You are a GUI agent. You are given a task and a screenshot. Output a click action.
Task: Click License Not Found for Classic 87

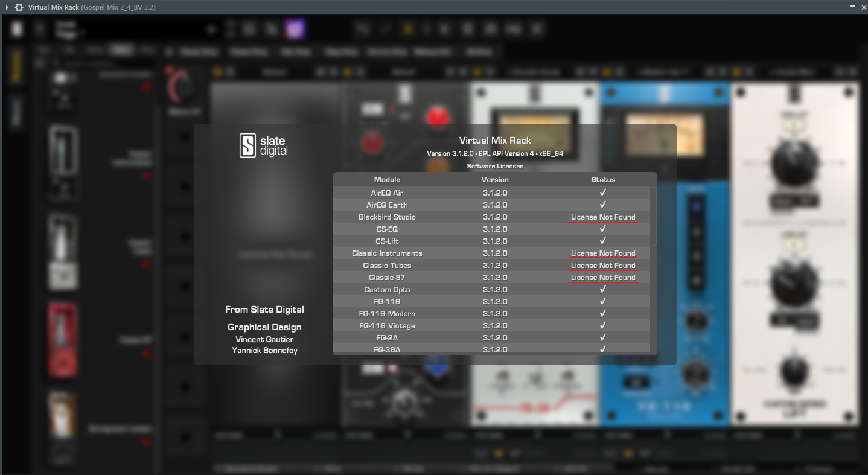click(603, 278)
